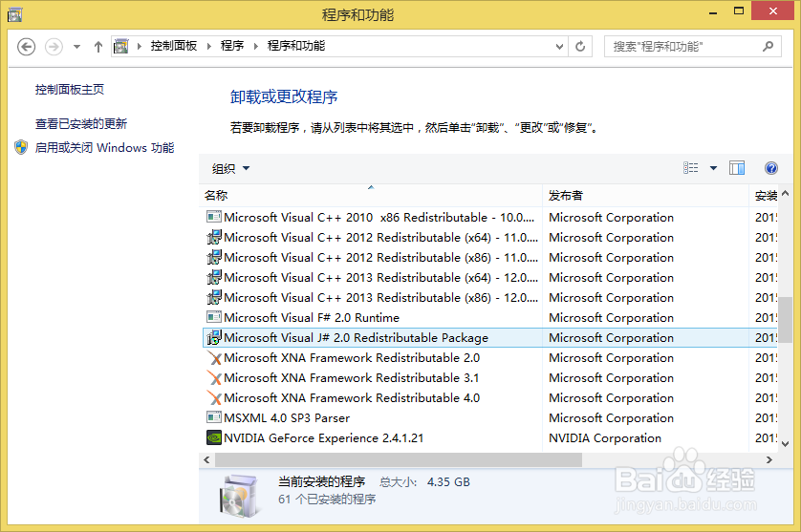Select the 程序和功能 breadcrumb

click(296, 46)
